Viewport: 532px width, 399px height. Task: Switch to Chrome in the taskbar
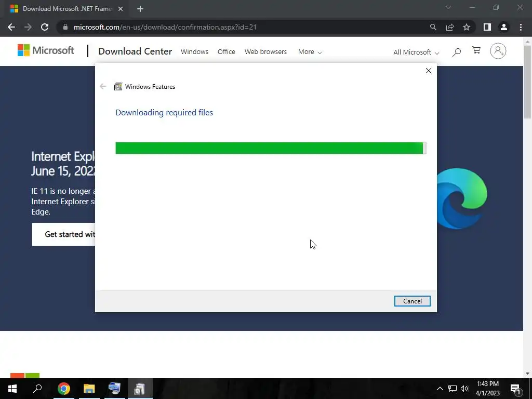(64, 389)
